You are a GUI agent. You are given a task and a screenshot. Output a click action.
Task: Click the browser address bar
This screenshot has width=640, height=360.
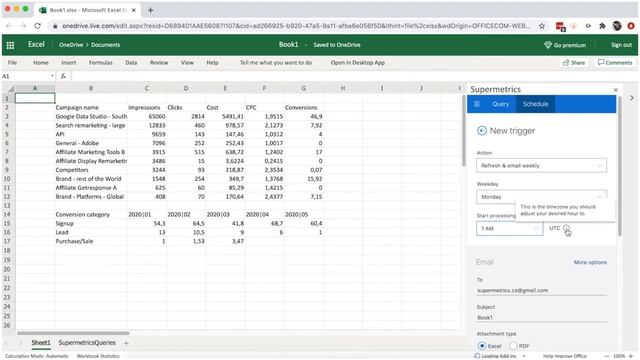pos(296,26)
